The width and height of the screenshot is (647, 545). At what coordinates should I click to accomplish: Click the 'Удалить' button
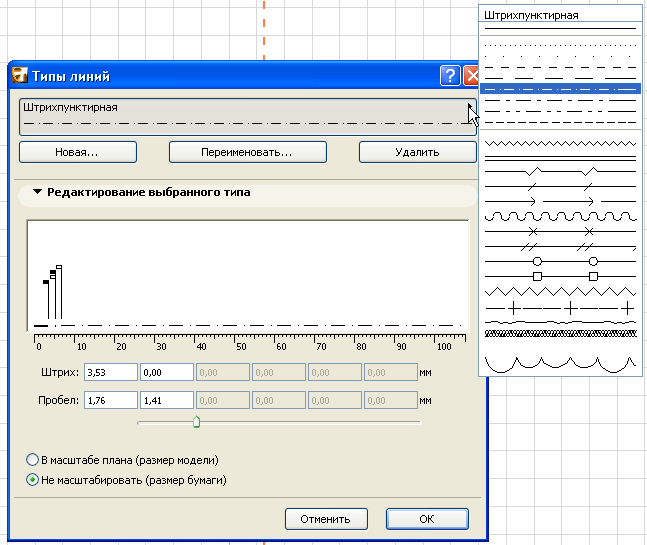coord(417,152)
